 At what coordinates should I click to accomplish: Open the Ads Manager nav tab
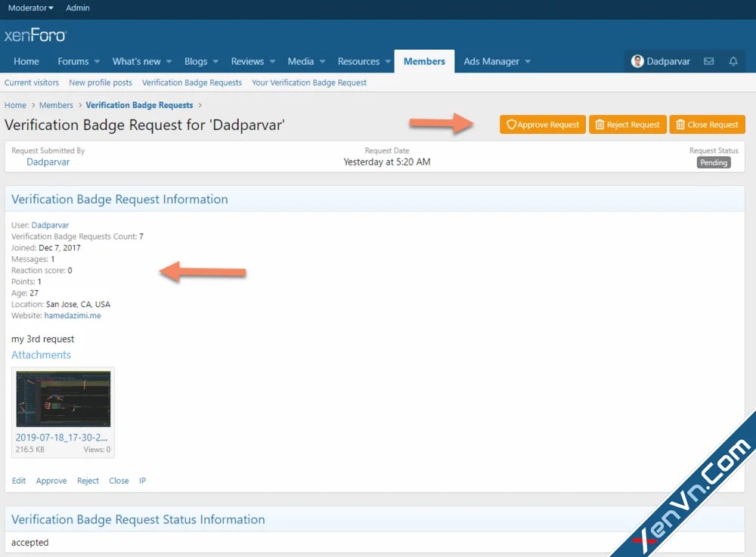coord(491,61)
